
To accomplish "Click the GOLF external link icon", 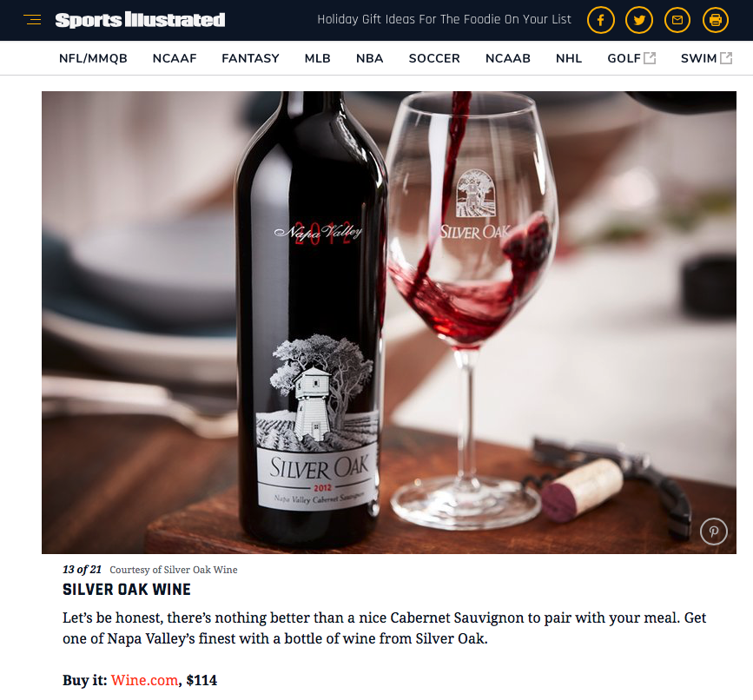I will pyautogui.click(x=650, y=58).
